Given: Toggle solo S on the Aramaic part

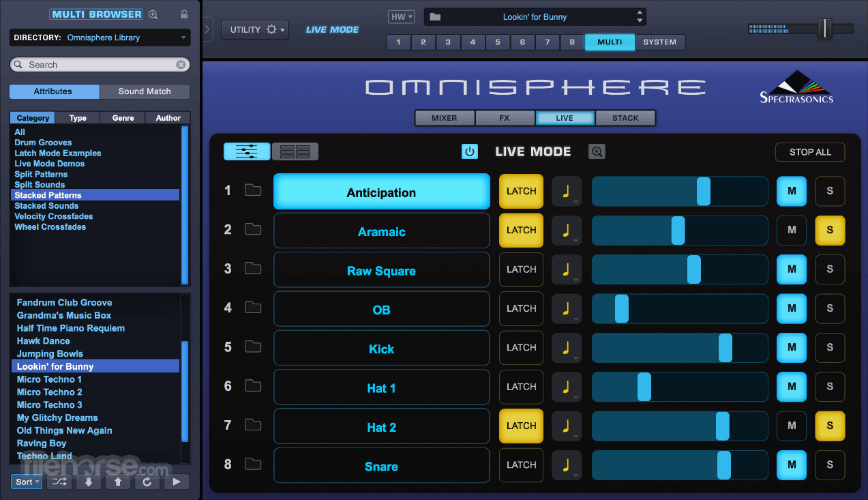Looking at the screenshot, I should (x=830, y=230).
